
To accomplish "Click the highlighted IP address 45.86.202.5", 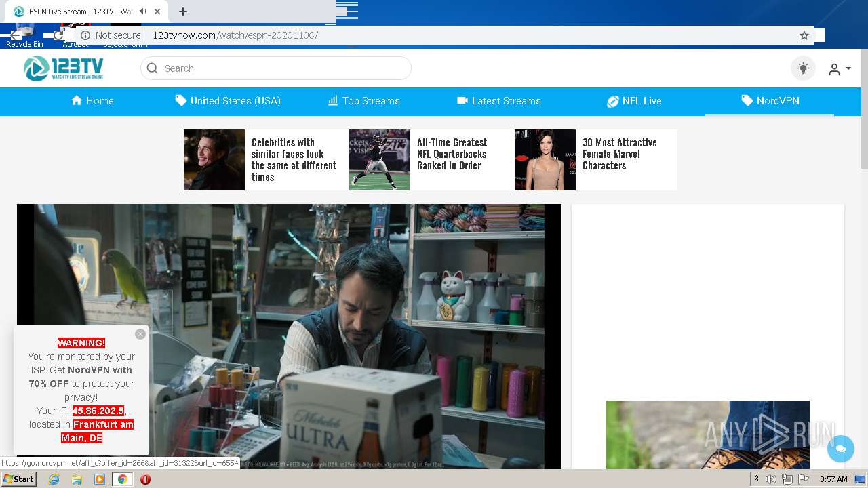I will (98, 411).
